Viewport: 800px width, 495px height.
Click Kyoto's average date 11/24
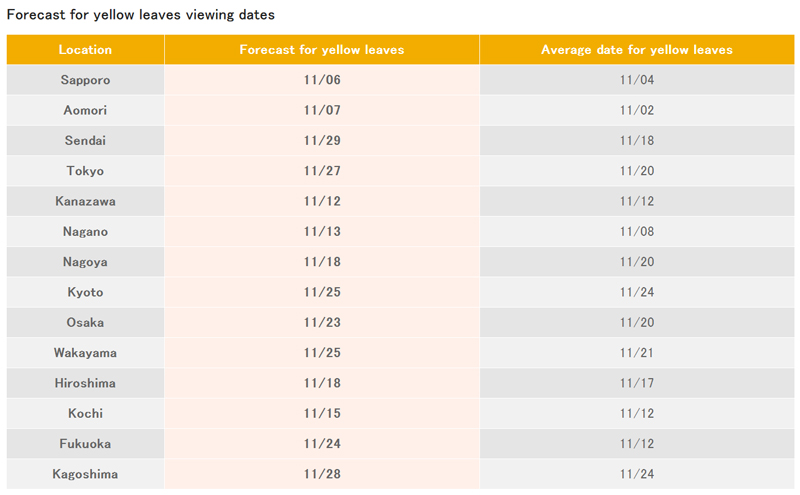tap(637, 292)
